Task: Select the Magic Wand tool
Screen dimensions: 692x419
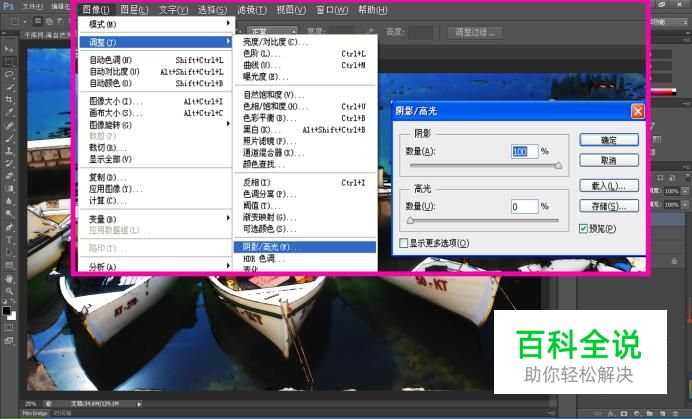Action: point(9,87)
